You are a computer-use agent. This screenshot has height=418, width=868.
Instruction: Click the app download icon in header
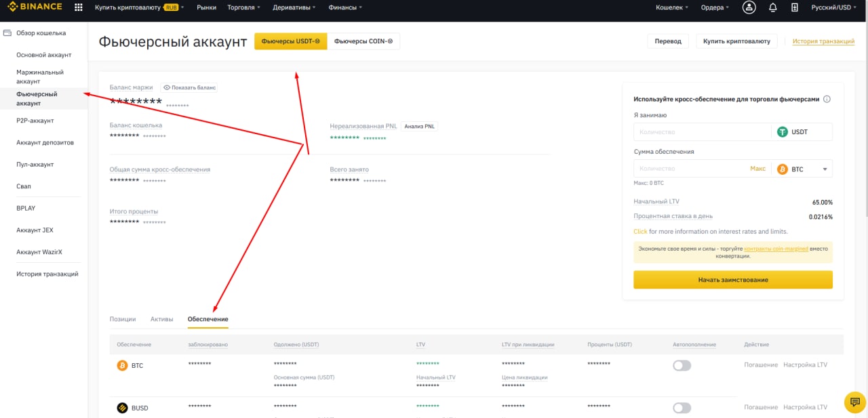pyautogui.click(x=794, y=7)
